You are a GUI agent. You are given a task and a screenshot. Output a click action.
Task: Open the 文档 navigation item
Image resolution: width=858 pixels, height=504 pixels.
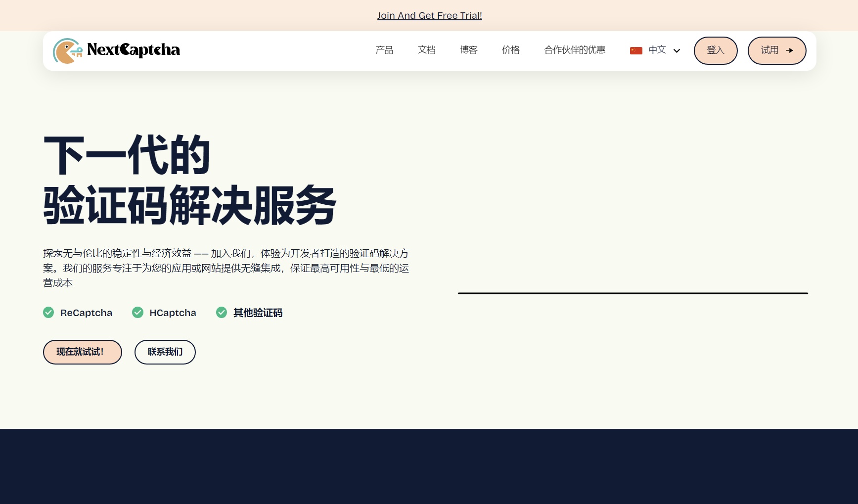[x=426, y=50]
